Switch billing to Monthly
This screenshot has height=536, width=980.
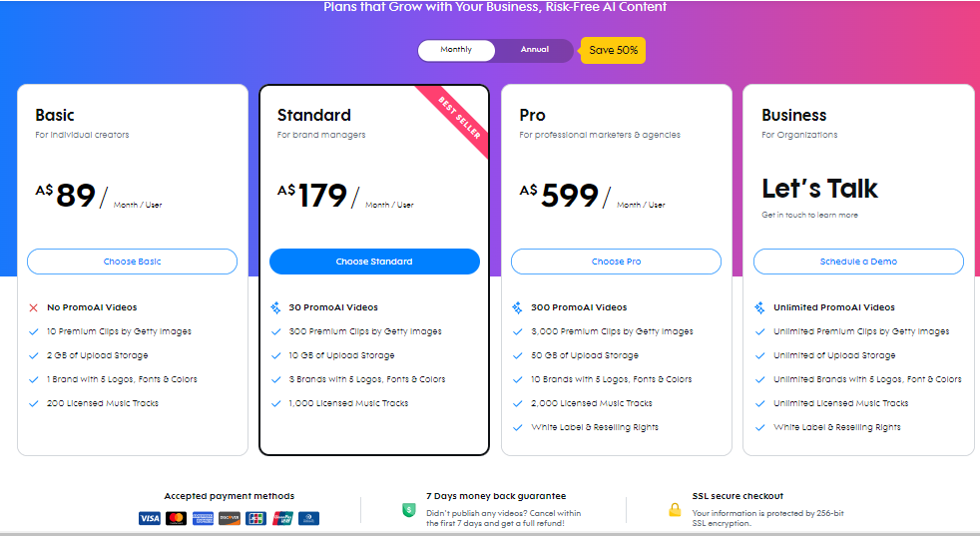[x=456, y=50]
